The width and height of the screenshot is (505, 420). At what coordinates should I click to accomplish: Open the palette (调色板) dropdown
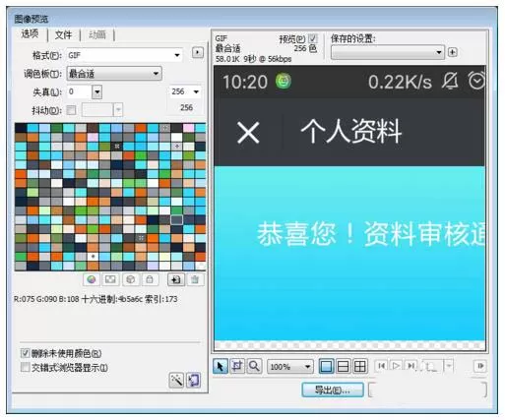click(x=114, y=74)
